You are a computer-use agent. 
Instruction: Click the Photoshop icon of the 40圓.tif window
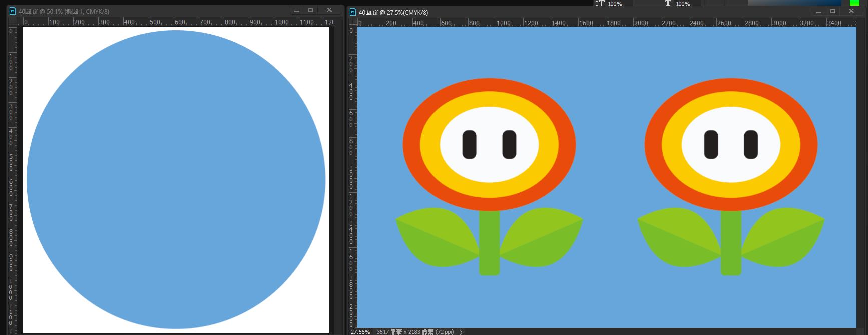(x=13, y=11)
